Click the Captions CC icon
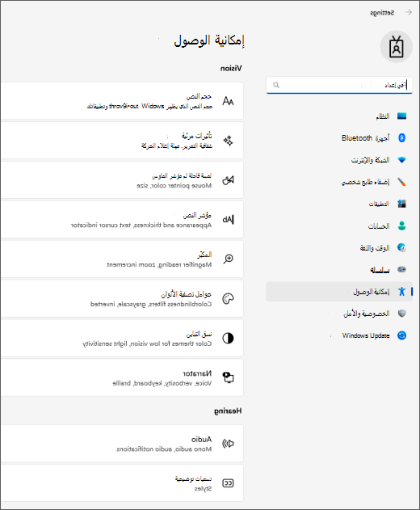Viewport: 420px width, 510px height. click(x=228, y=483)
